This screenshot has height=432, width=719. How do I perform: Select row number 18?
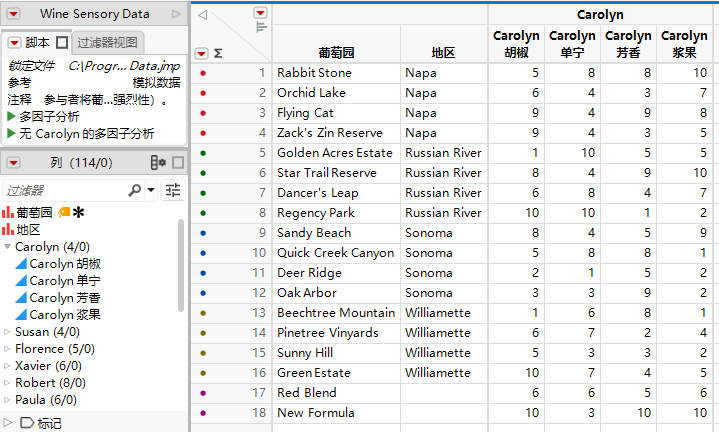pos(259,413)
